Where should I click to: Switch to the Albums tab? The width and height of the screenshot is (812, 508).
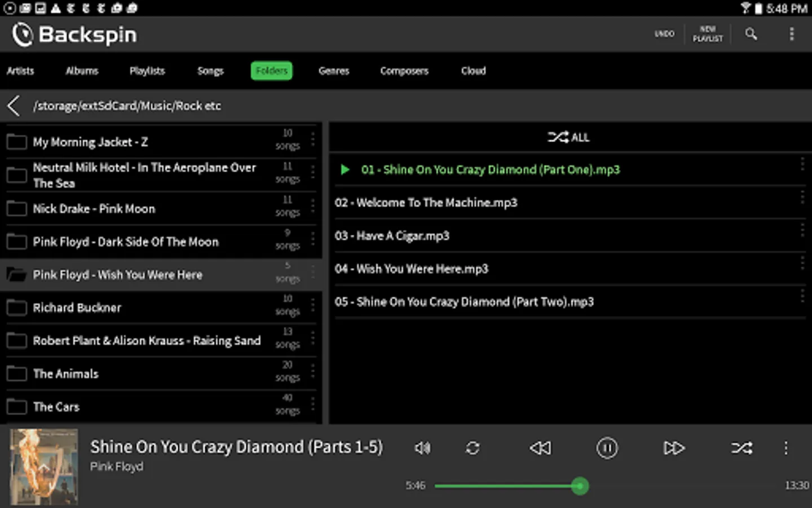[x=82, y=71]
